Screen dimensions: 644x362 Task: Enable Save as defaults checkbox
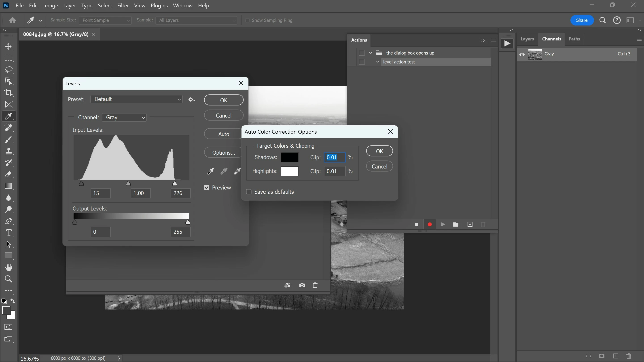249,192
